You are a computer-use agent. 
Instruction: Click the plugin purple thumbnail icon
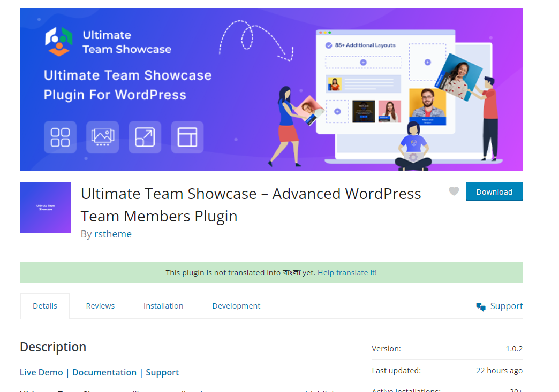click(46, 207)
